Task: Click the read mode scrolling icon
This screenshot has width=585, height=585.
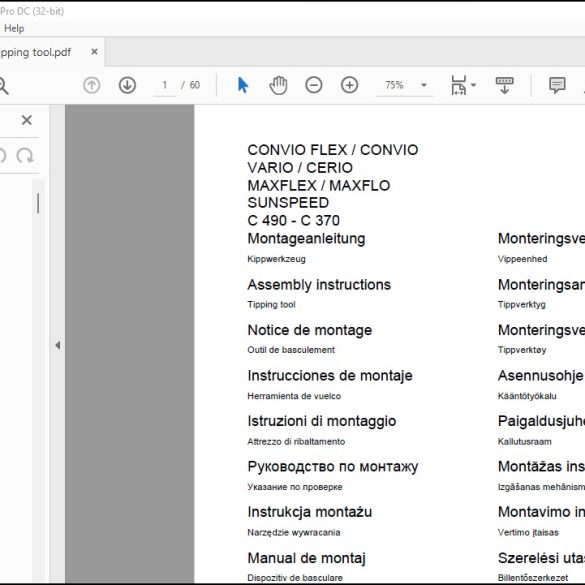Action: [504, 85]
